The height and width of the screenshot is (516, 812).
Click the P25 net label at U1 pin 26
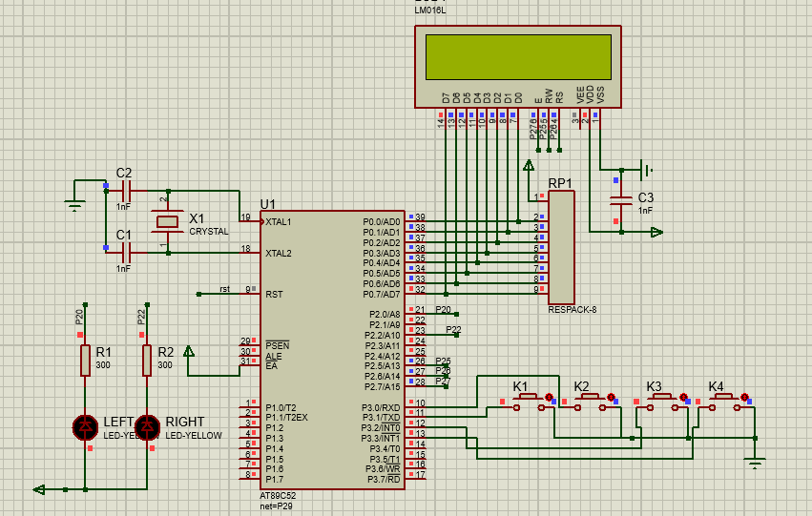click(444, 361)
